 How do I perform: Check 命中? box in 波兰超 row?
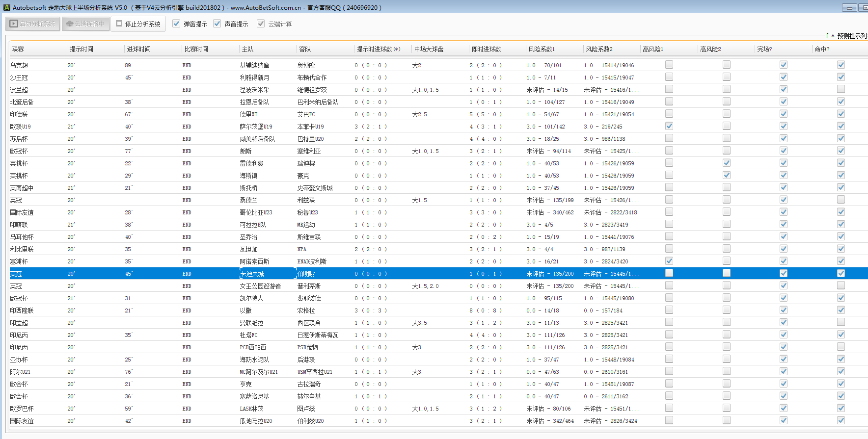841,89
